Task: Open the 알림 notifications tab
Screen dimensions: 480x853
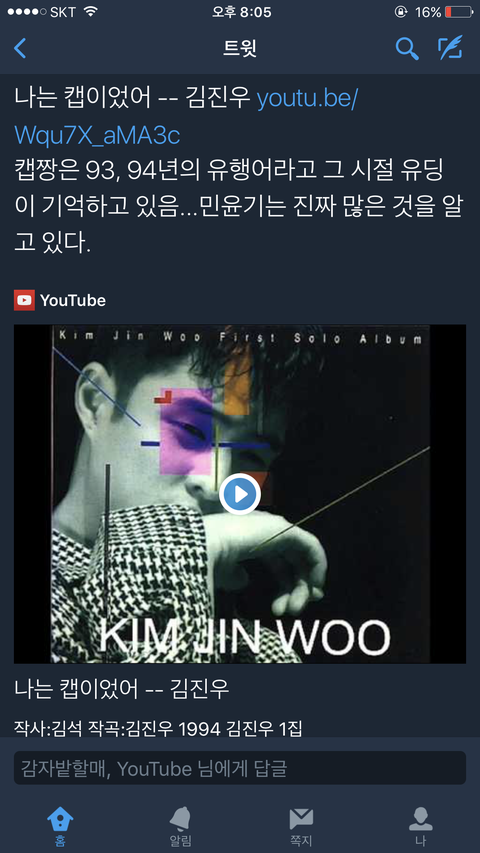Action: click(180, 826)
